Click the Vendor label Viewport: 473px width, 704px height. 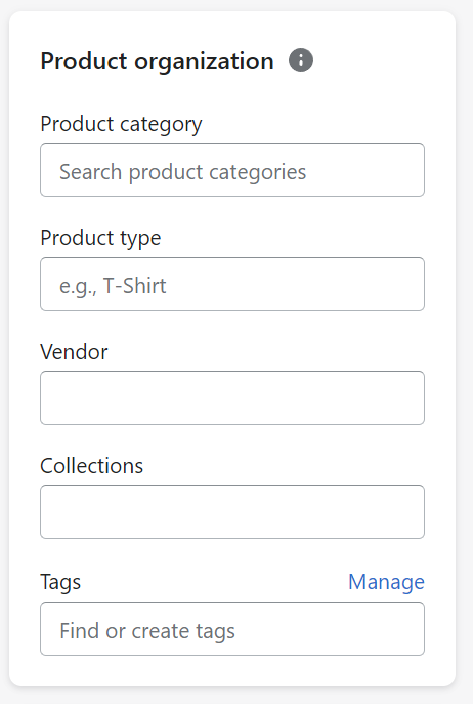74,352
